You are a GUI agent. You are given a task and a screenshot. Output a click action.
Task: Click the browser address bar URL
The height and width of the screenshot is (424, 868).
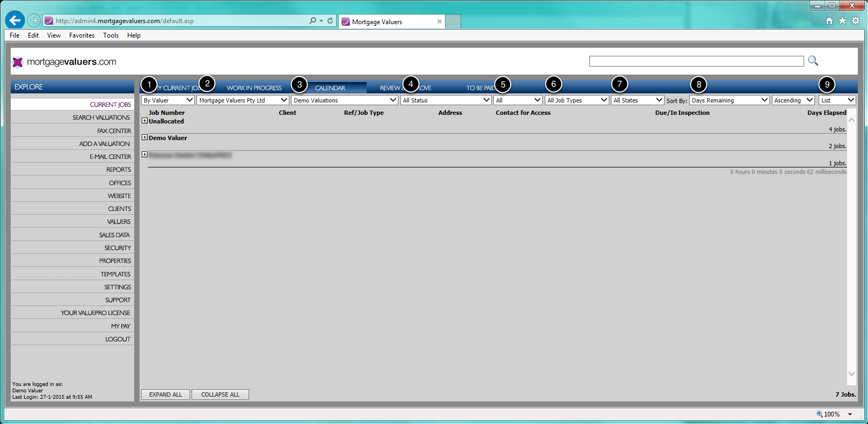[125, 21]
